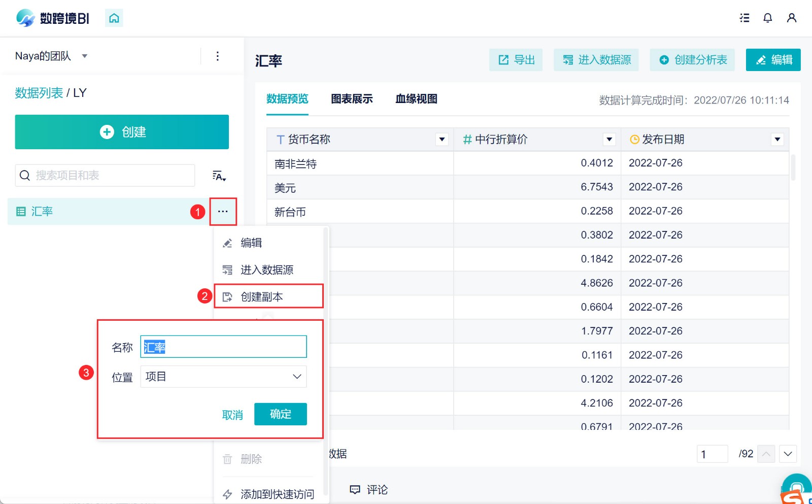
Task: Click the 导出 export button
Action: 516,60
